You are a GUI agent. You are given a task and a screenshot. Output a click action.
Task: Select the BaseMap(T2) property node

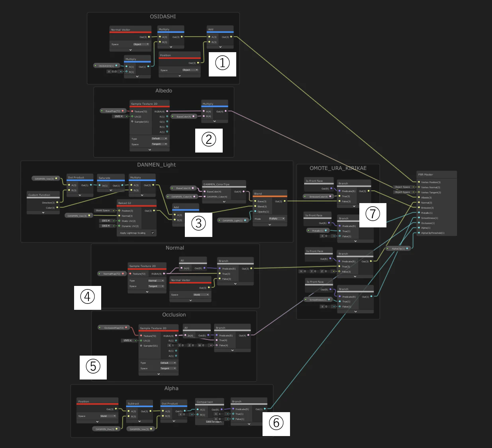[x=113, y=111]
